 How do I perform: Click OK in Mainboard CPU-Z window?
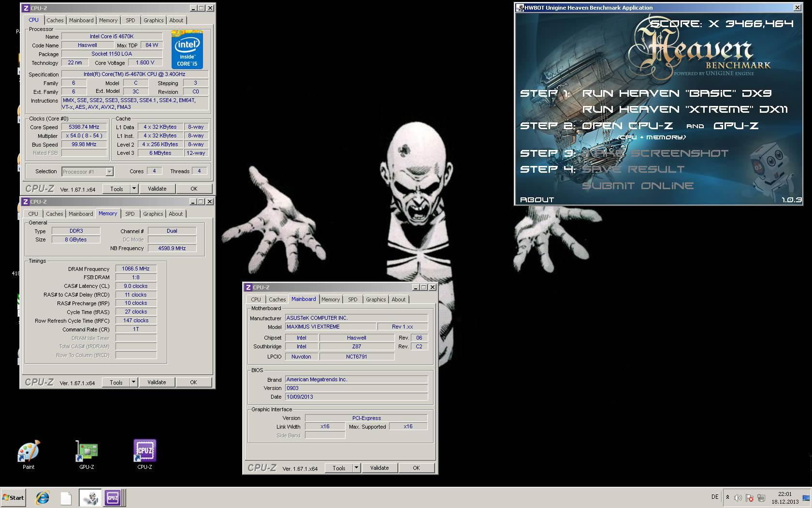tap(416, 468)
